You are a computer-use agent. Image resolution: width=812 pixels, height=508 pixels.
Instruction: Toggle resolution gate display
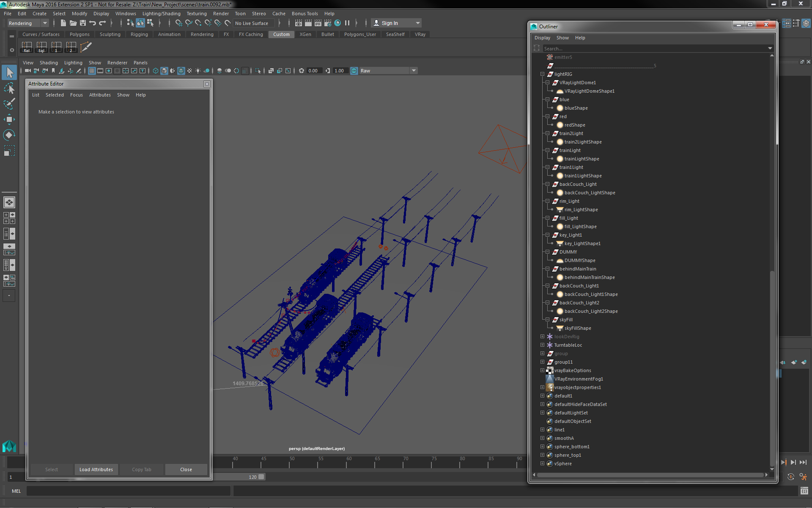[x=109, y=71]
